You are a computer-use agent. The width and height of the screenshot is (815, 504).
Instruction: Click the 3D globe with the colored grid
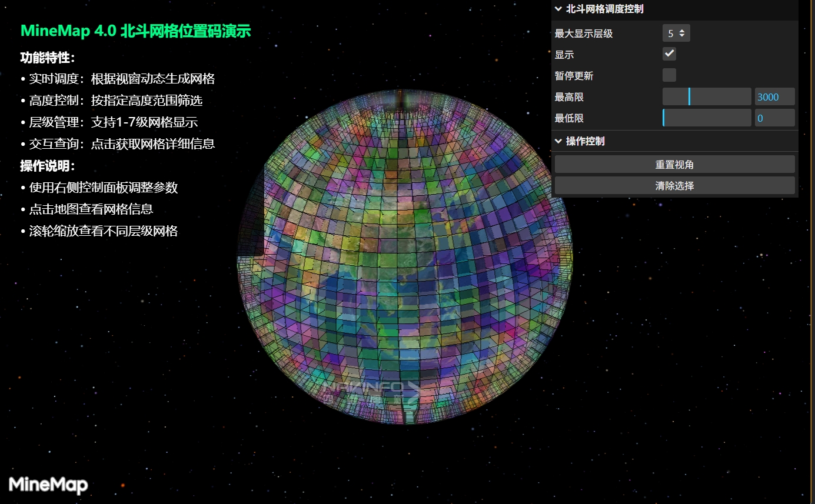404,257
